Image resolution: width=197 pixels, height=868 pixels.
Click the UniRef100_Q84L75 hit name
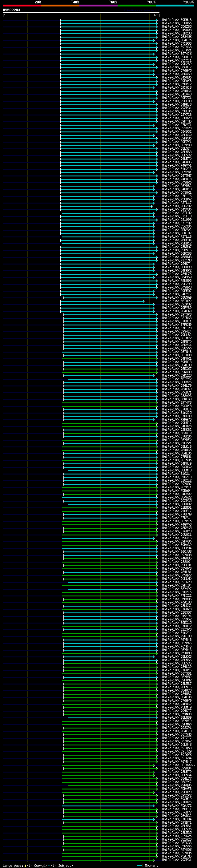[177, 40]
